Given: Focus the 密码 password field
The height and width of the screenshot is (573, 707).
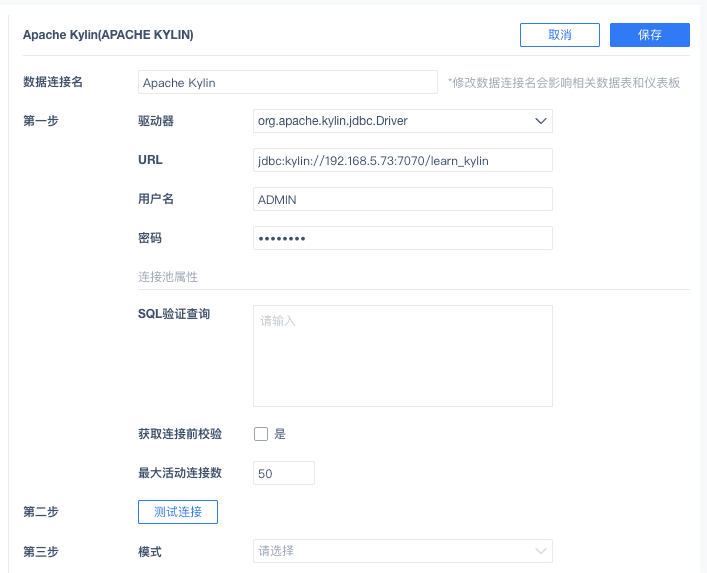Looking at the screenshot, I should point(403,238).
